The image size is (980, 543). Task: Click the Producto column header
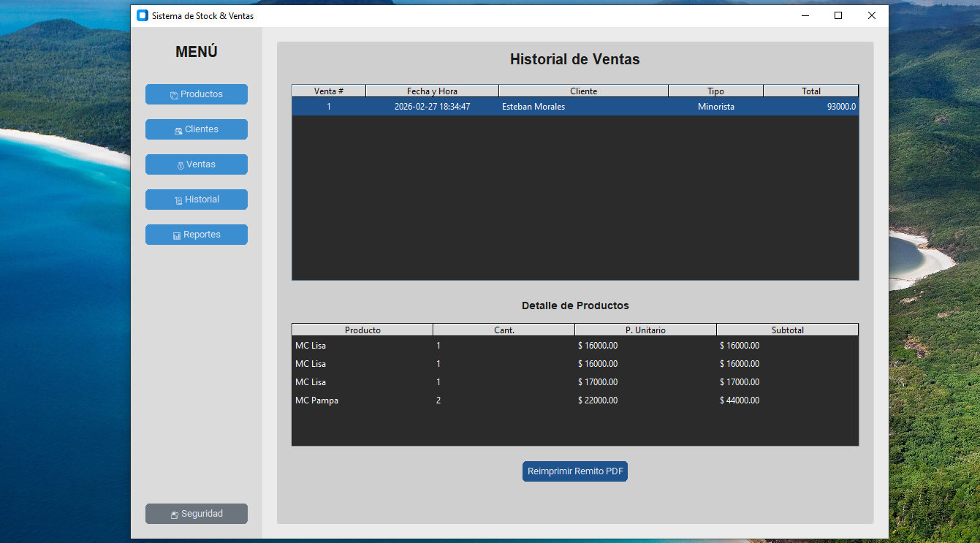point(362,330)
